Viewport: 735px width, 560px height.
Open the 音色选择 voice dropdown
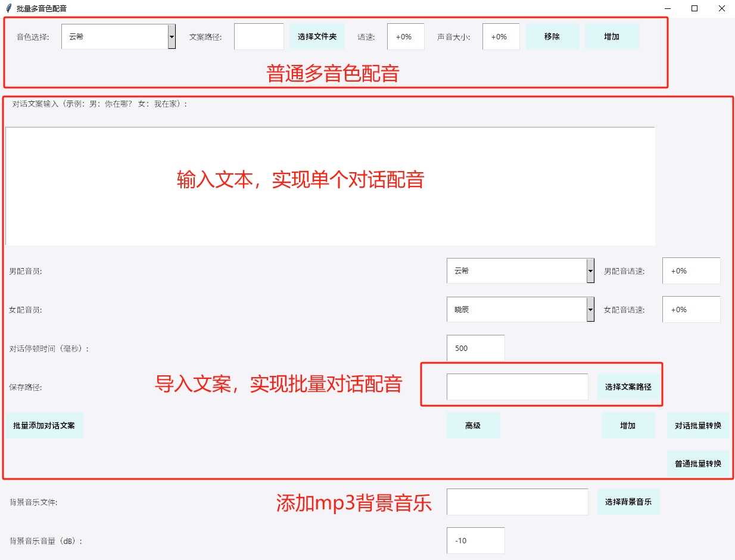[x=172, y=36]
